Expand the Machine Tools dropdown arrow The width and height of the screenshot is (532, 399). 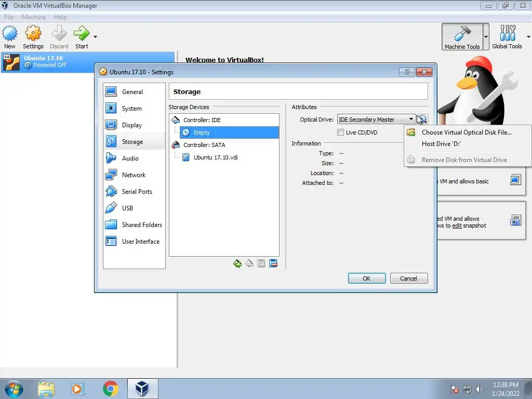[x=486, y=37]
